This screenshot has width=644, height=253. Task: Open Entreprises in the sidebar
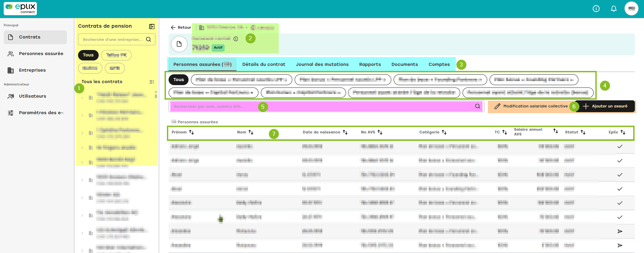pos(35,70)
